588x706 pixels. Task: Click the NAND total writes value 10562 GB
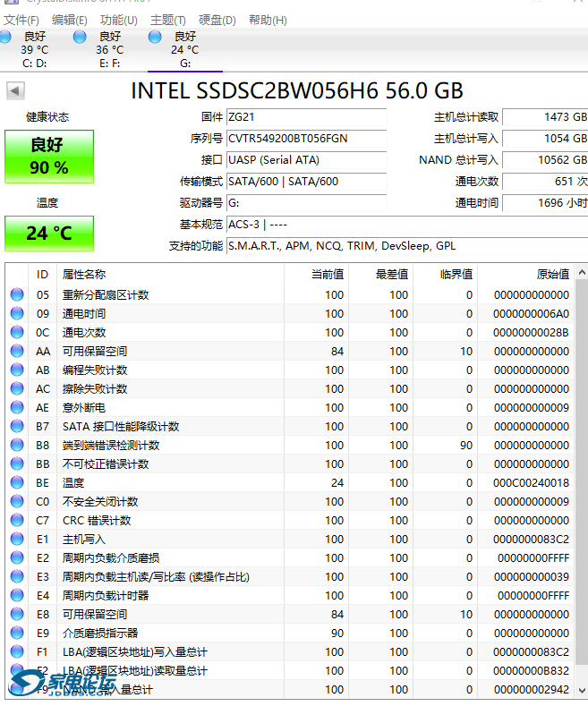click(545, 160)
